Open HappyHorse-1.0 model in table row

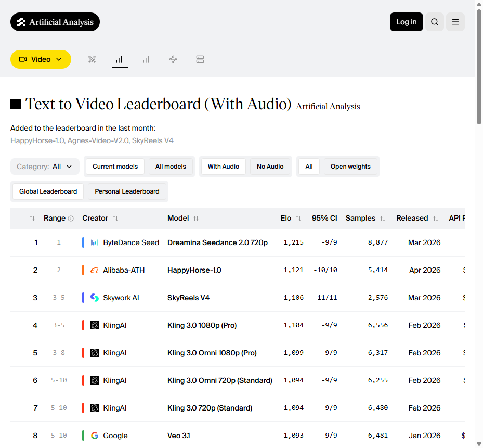coord(194,270)
